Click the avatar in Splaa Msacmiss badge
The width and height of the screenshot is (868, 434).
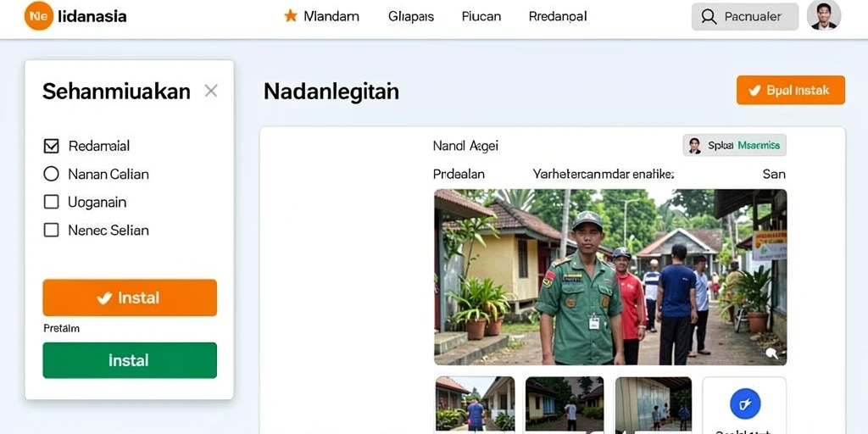tap(695, 146)
